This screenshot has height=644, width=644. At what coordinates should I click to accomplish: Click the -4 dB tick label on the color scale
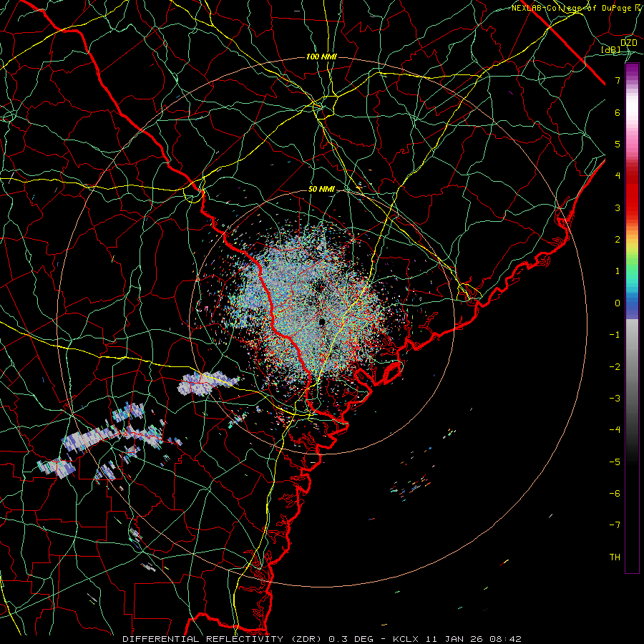pos(615,430)
